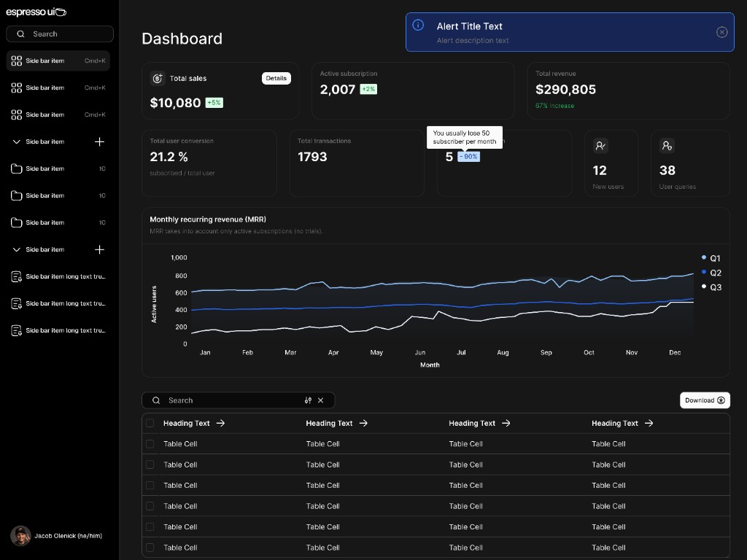This screenshot has width=747, height=560.
Task: Click the 'subscribed / total user' caption
Action: point(182,174)
